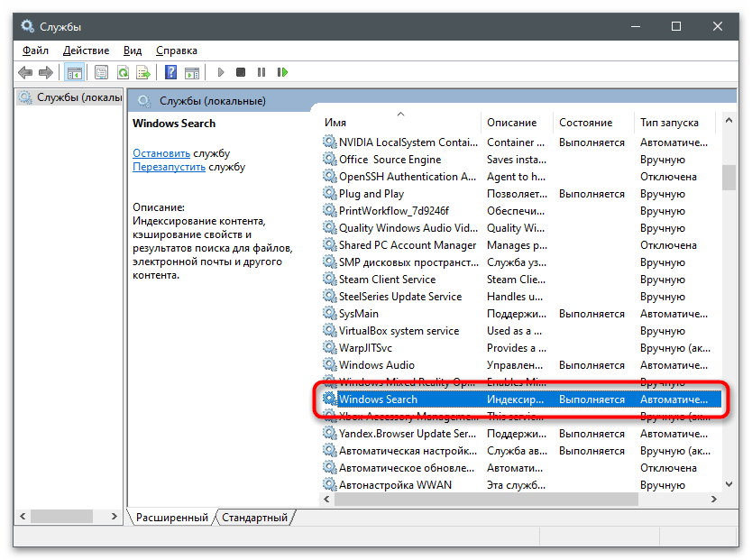Select Yandex.Browser Update Service row
Screen dimensions: 752x560
pyautogui.click(x=521, y=434)
